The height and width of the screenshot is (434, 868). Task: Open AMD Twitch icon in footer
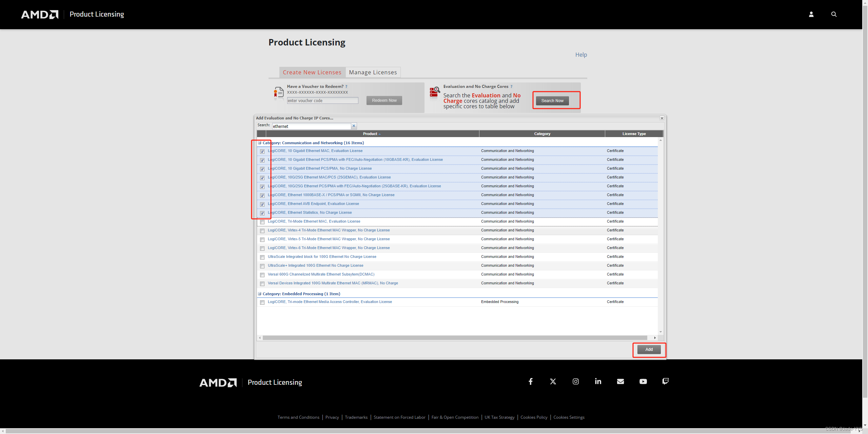[666, 381]
